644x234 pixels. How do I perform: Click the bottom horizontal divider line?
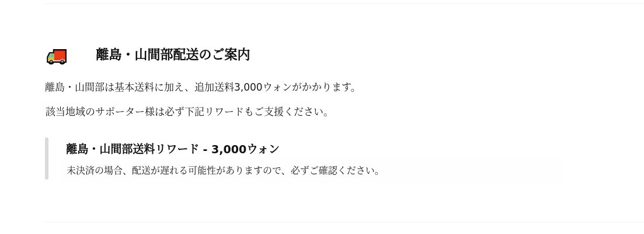coord(344,222)
